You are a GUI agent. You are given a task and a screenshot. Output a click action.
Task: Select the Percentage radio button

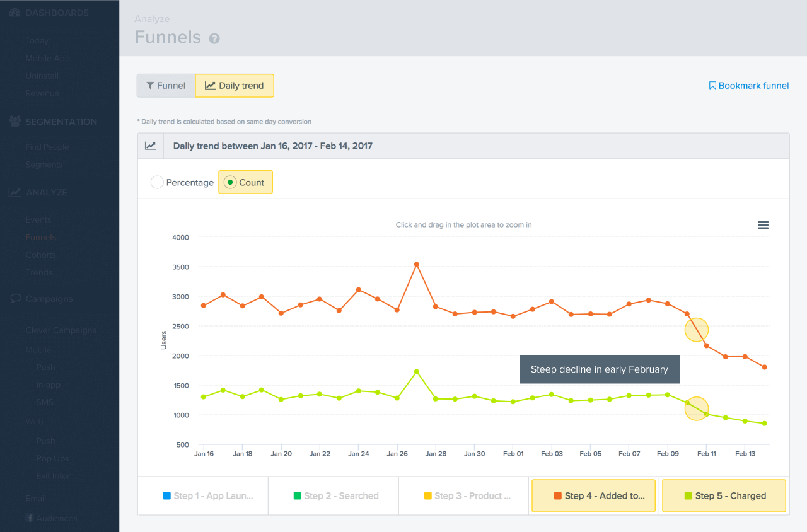157,182
